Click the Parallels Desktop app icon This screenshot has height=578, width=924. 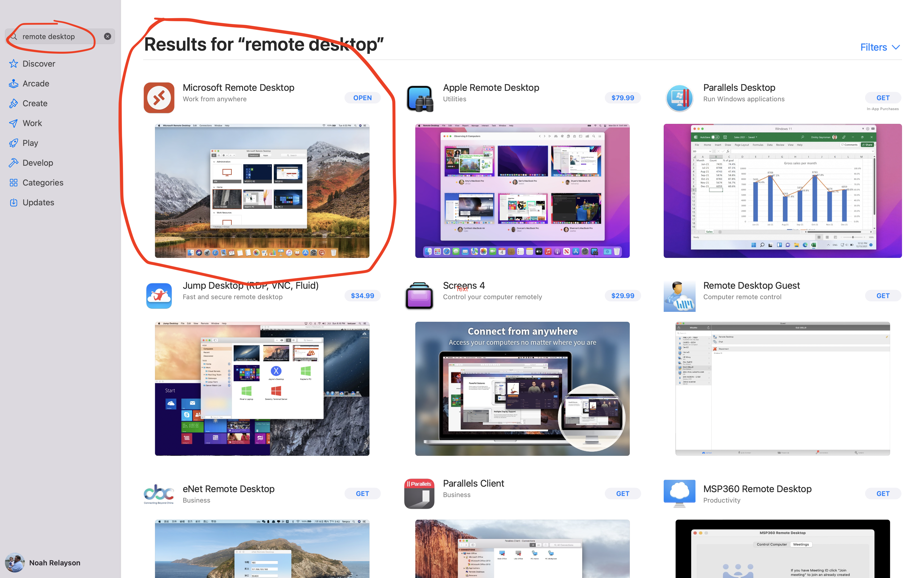point(679,98)
